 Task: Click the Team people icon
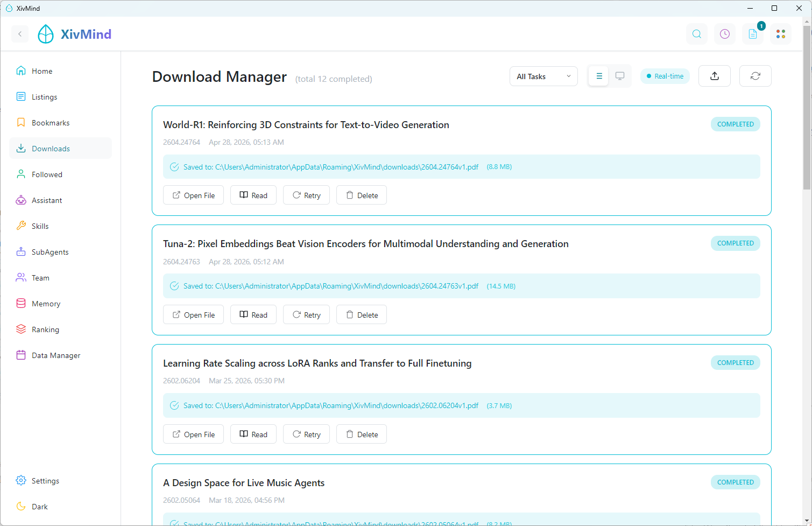pos(21,278)
